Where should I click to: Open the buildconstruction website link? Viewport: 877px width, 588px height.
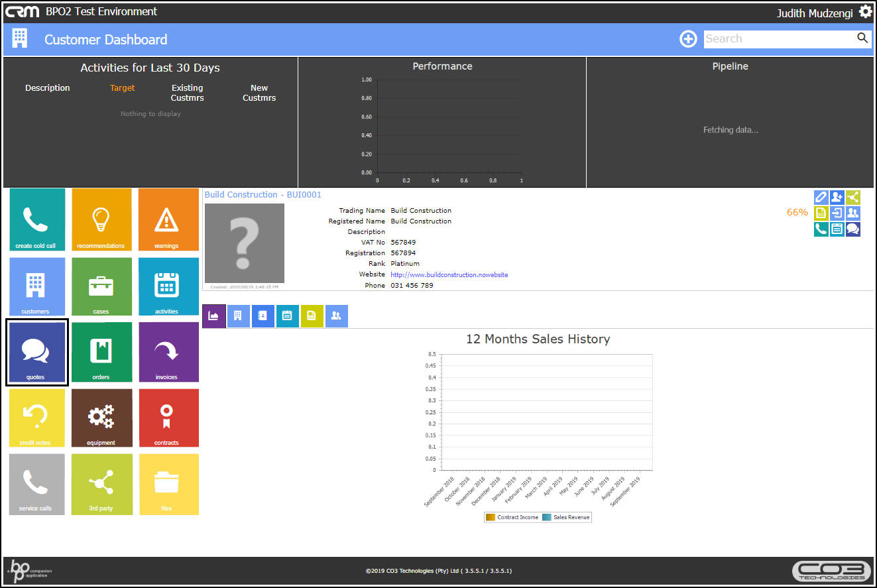(449, 274)
